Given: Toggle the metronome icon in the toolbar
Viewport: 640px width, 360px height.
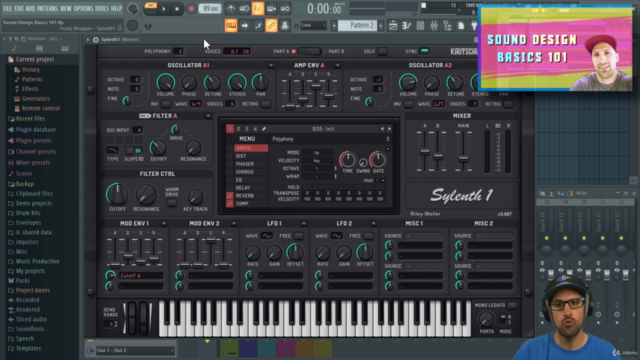Looking at the screenshot, I should tap(231, 9).
